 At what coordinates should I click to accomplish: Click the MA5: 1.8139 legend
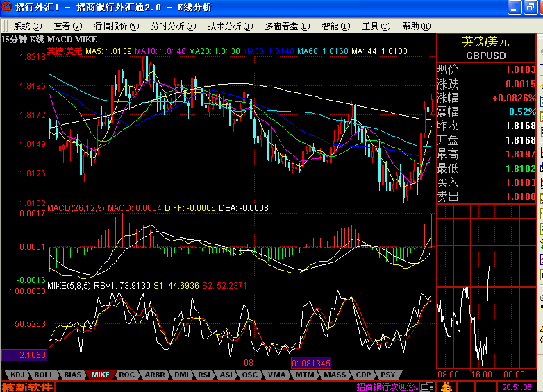click(x=108, y=51)
